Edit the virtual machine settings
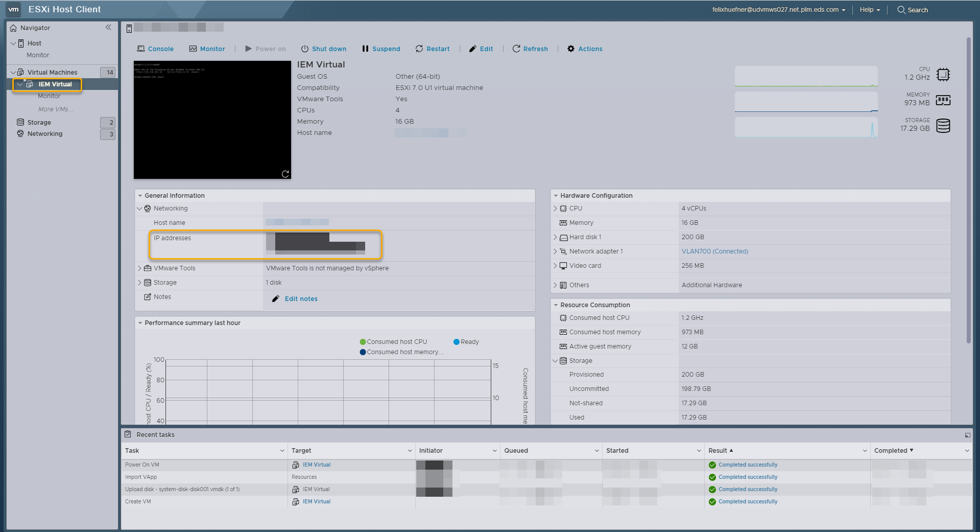 click(481, 49)
